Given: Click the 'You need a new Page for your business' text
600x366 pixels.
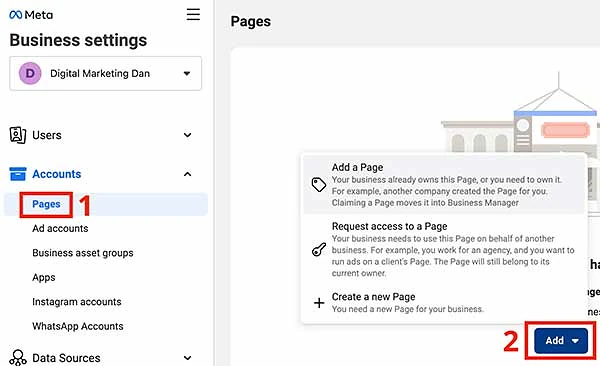Looking at the screenshot, I should (x=408, y=309).
